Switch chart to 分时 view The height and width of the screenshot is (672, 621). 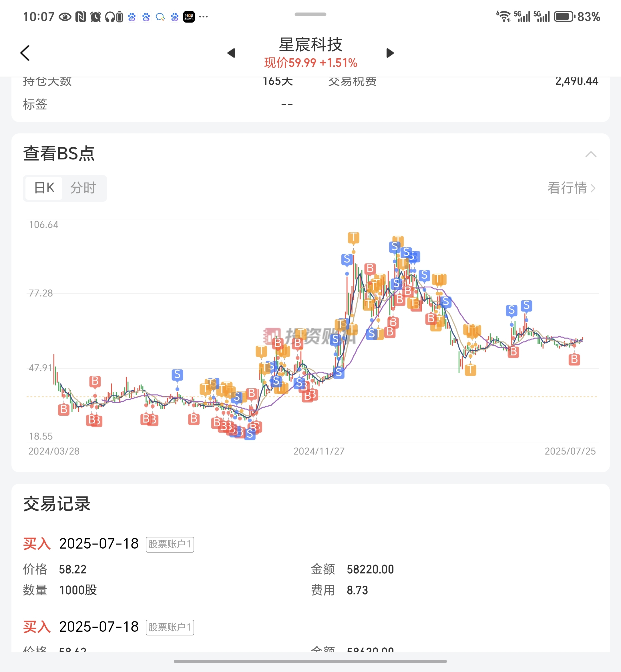[x=83, y=188]
